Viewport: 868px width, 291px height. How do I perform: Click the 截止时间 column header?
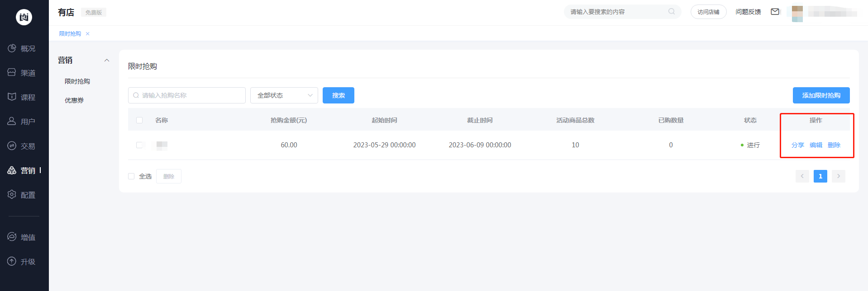pos(480,120)
